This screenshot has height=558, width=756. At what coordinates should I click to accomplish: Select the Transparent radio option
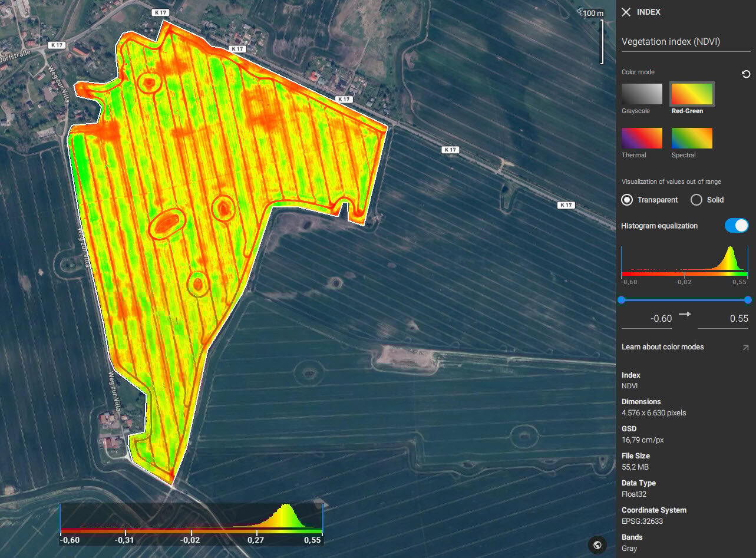628,200
